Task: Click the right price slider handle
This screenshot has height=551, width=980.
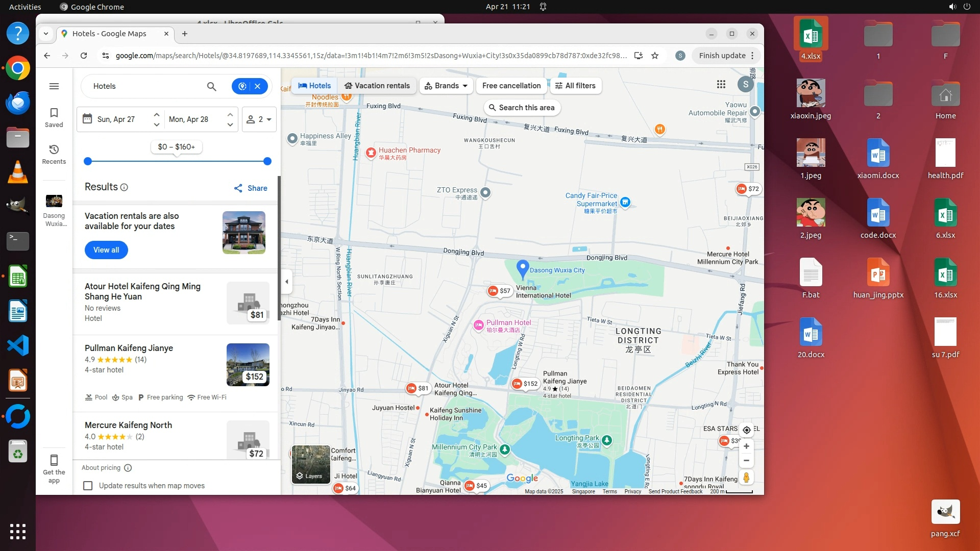Action: coord(267,161)
